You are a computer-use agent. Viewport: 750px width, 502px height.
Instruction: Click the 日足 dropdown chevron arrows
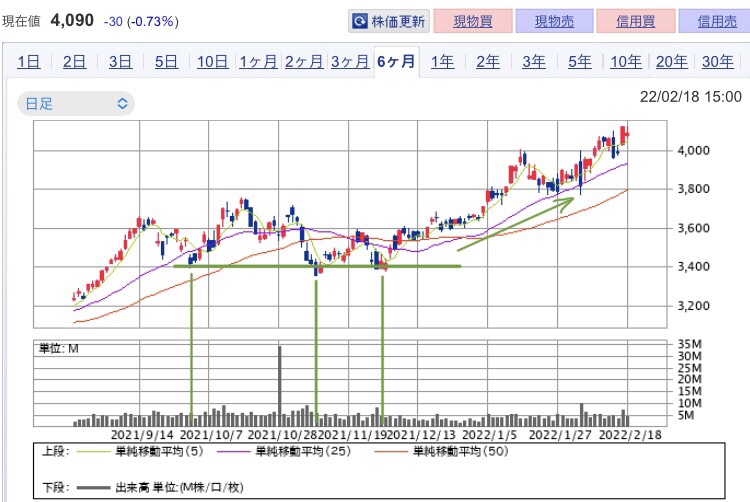tap(122, 104)
